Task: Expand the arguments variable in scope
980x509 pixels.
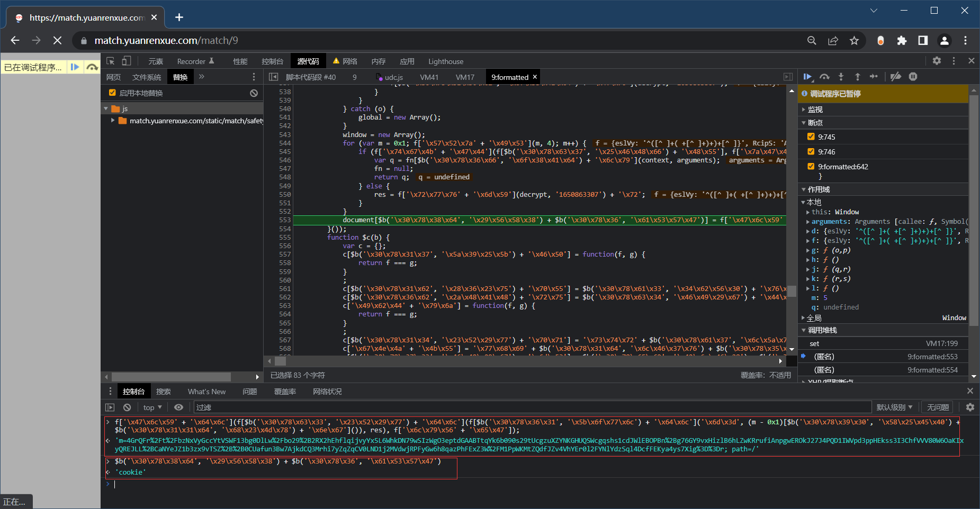Action: pyautogui.click(x=808, y=222)
